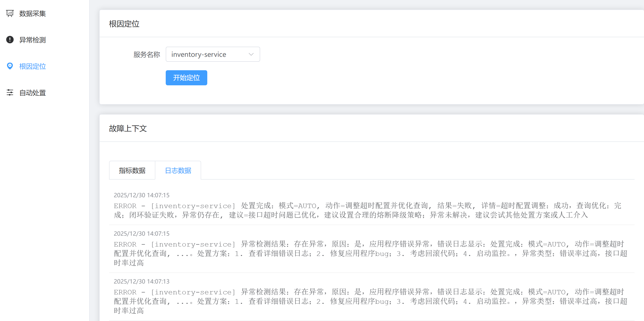Click the 故障上下文 section header
644x321 pixels.
(x=128, y=128)
